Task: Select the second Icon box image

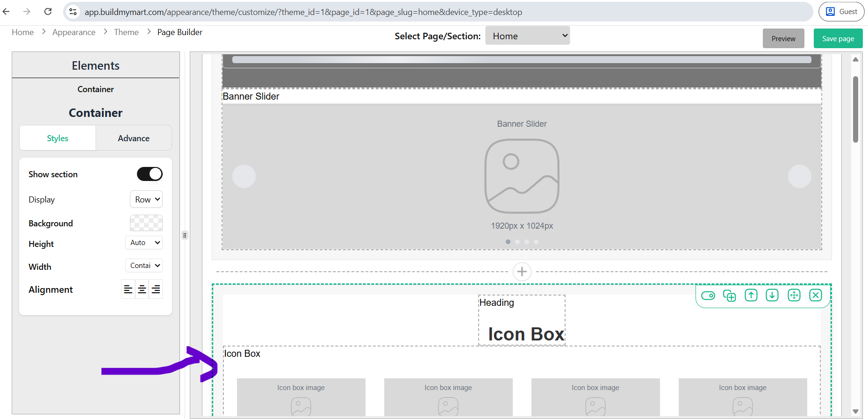Action: pos(448,397)
